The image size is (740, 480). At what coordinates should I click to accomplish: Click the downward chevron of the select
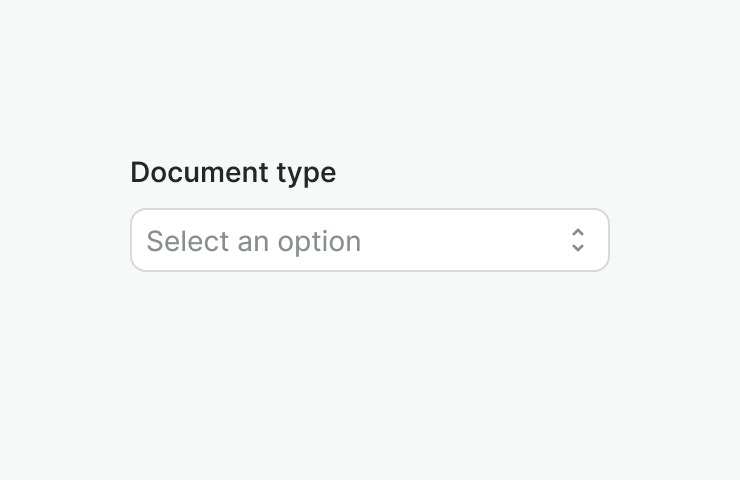[577, 247]
